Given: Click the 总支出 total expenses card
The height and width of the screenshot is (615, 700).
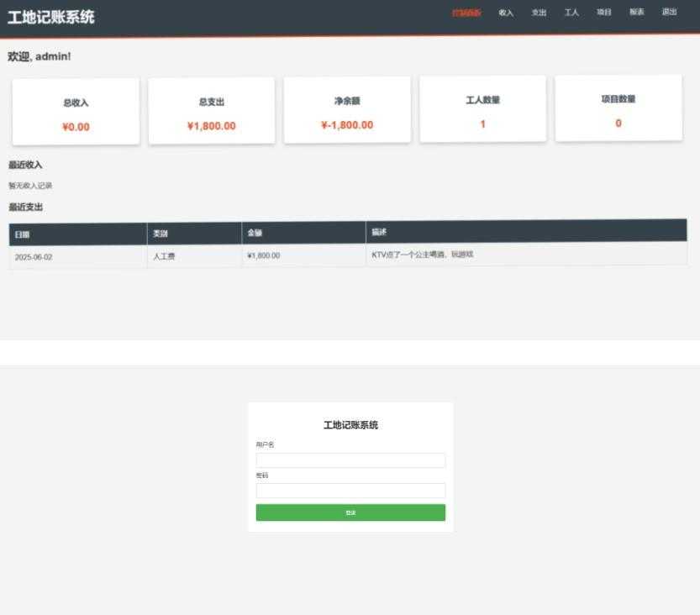Looking at the screenshot, I should pos(209,109).
